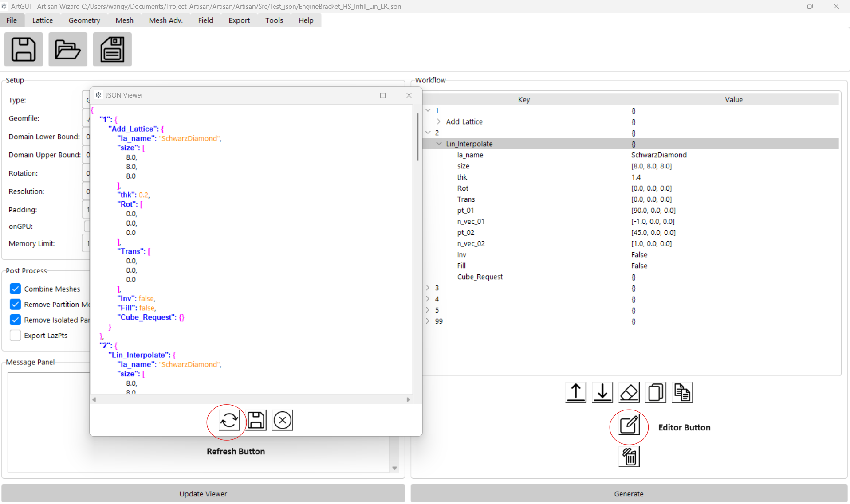Select the la_name row in workflow tree
The image size is (850, 504).
point(630,155)
